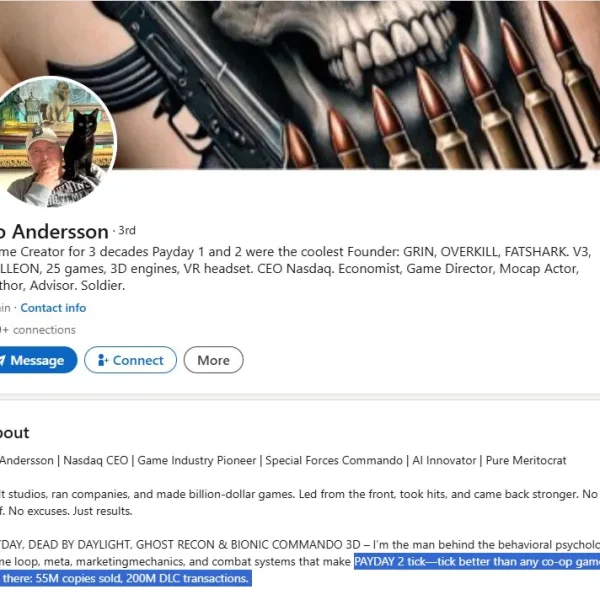600x600 pixels.
Task: Click the Connect button
Action: coord(130,360)
